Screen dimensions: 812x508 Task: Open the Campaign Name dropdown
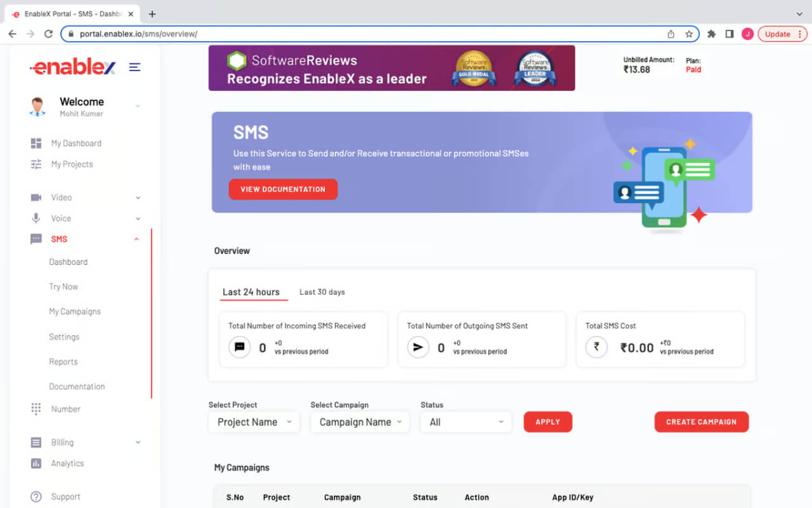360,422
